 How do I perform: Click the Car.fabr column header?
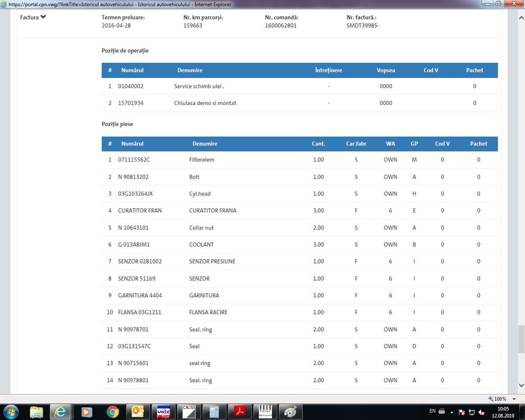(x=356, y=144)
